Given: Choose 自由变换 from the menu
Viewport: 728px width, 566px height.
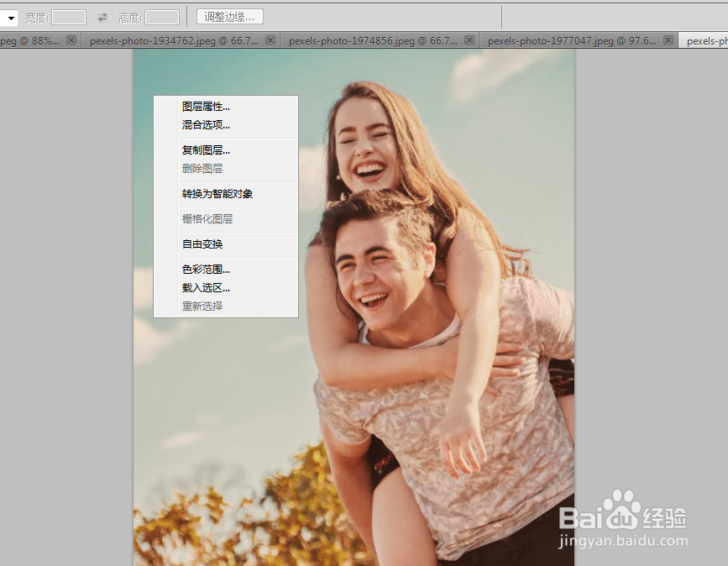Looking at the screenshot, I should click(x=226, y=244).
